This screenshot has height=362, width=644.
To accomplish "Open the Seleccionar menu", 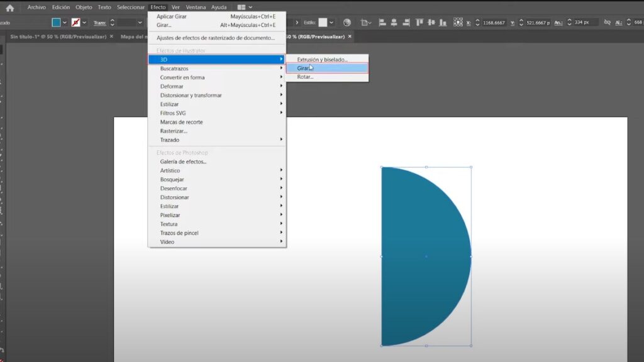I will pyautogui.click(x=130, y=7).
